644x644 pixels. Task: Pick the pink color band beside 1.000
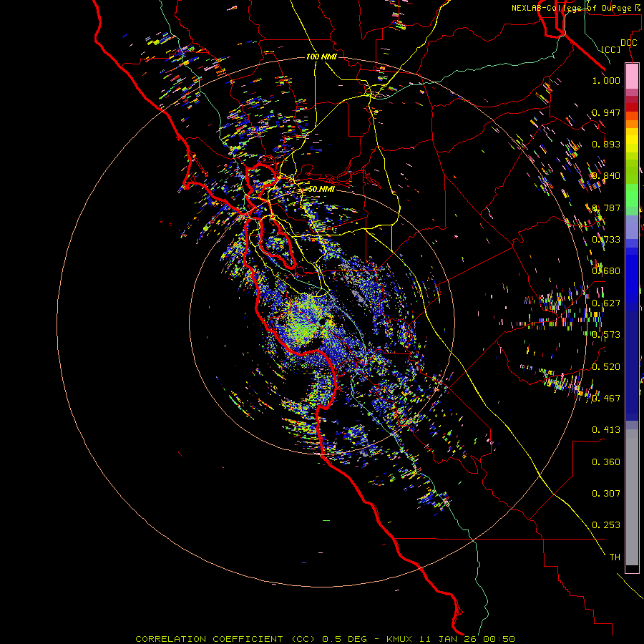[632, 77]
